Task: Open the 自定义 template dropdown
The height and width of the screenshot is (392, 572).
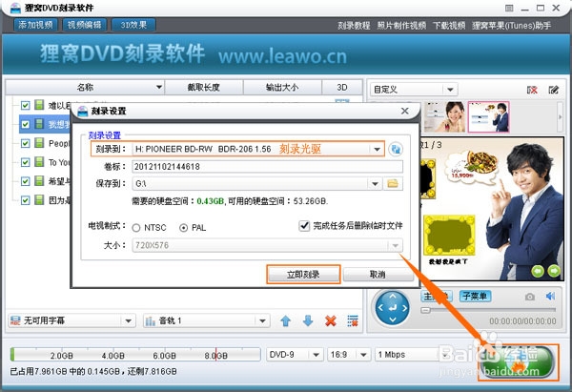Action: tap(450, 90)
